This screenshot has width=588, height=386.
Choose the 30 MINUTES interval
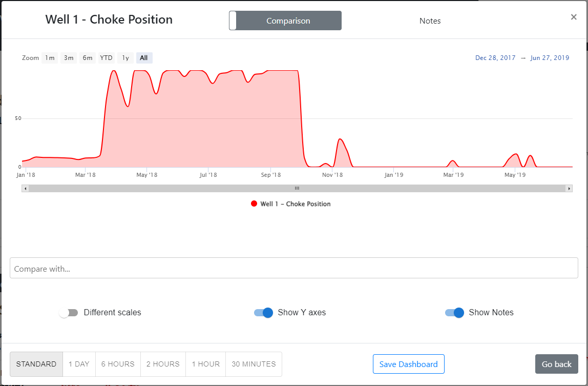click(x=254, y=364)
